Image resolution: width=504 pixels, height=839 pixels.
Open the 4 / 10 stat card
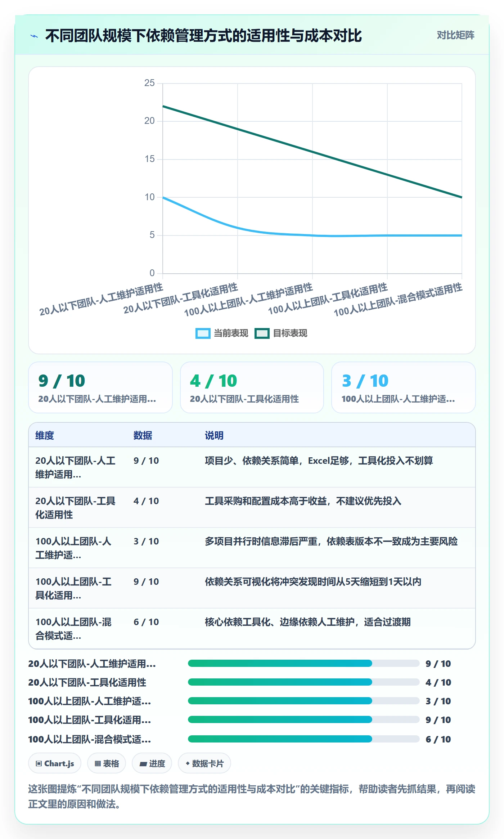[x=252, y=387]
